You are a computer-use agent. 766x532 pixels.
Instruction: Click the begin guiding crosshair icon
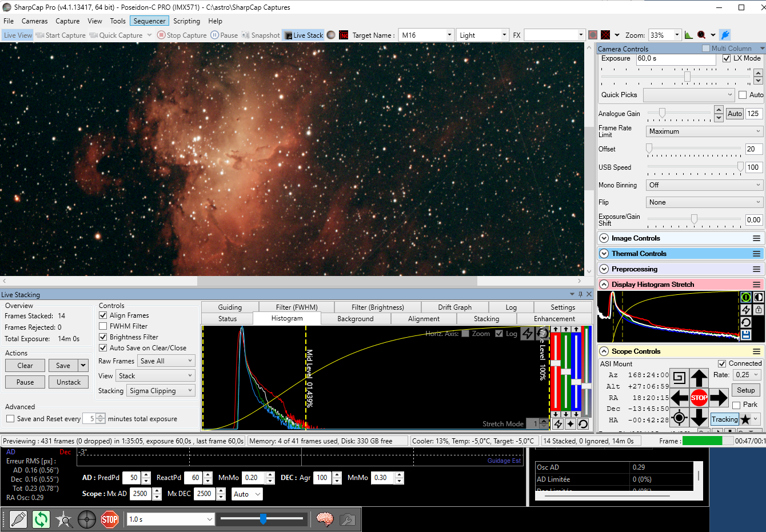click(87, 519)
